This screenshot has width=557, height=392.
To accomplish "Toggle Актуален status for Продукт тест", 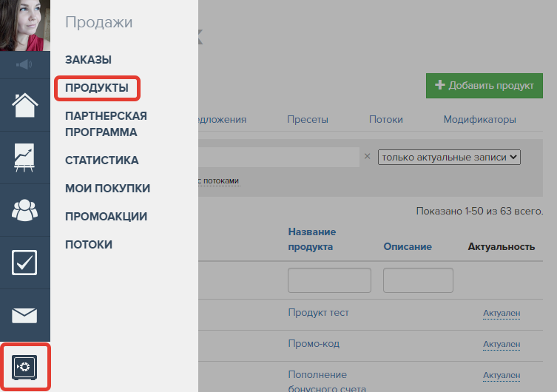I will click(502, 314).
